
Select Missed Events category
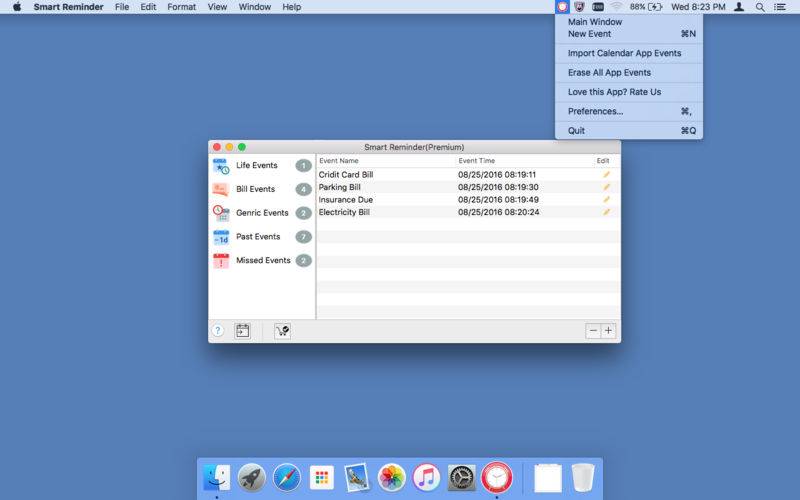[262, 260]
